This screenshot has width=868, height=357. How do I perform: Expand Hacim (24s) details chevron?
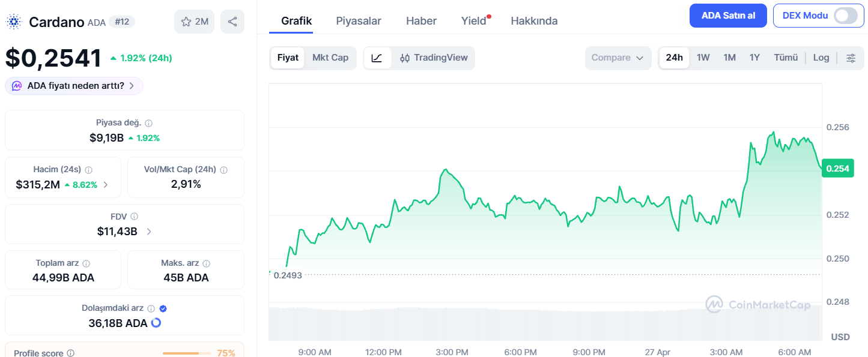106,185
